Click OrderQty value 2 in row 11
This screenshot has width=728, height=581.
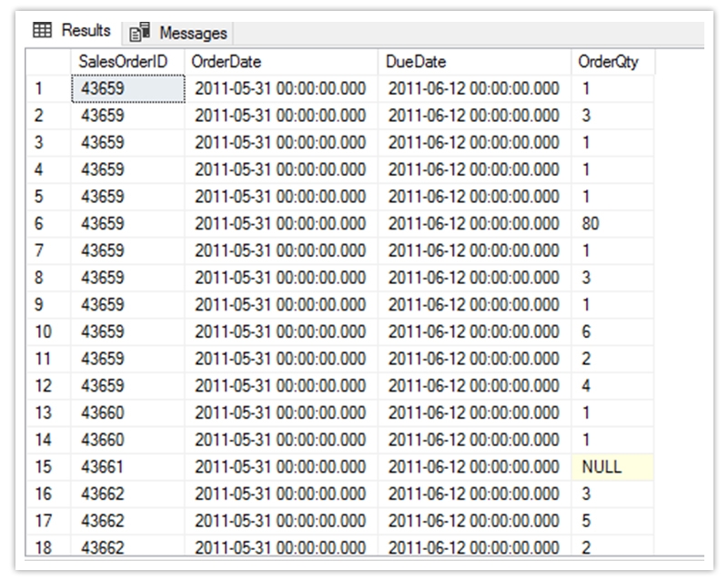pos(612,359)
